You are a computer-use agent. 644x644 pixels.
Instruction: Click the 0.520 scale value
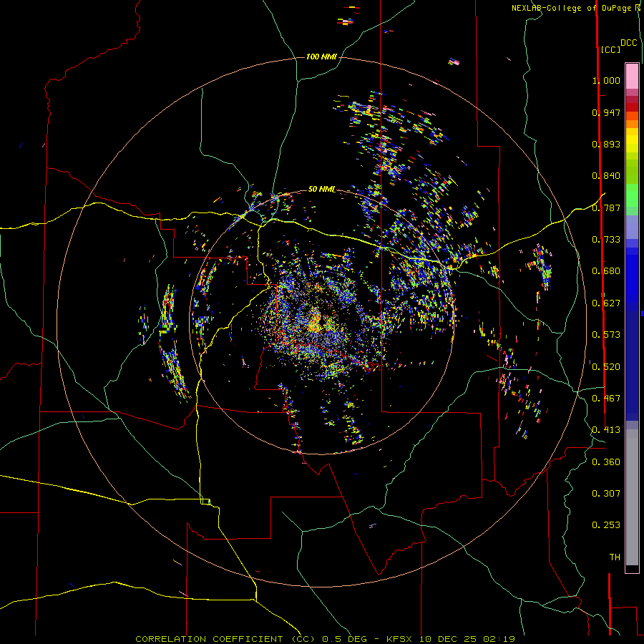click(x=606, y=367)
